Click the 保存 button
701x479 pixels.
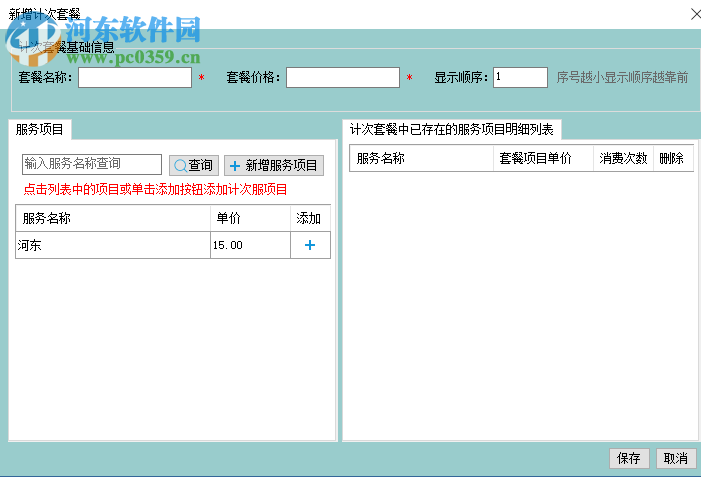coord(629,458)
